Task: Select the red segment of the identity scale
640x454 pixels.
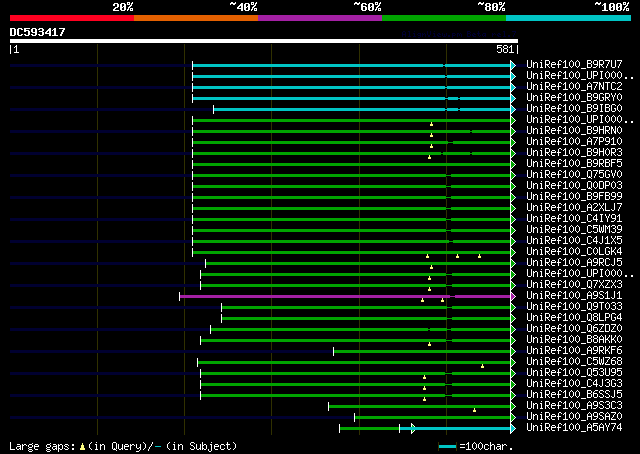Action: pos(72,18)
